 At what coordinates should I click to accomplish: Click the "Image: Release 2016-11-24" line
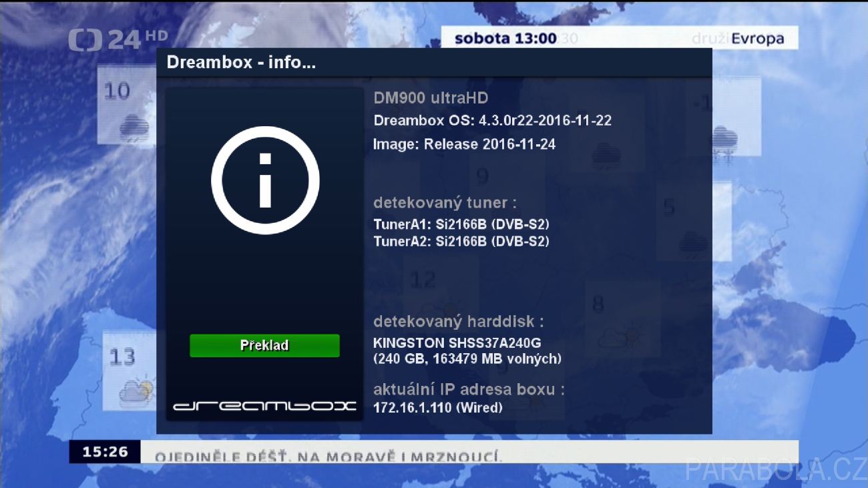tap(465, 144)
